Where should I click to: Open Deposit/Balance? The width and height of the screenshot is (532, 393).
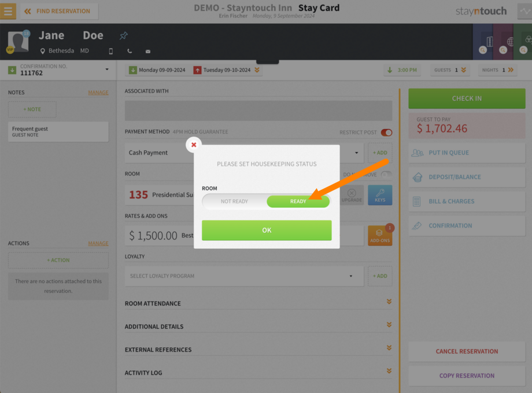[x=467, y=177]
